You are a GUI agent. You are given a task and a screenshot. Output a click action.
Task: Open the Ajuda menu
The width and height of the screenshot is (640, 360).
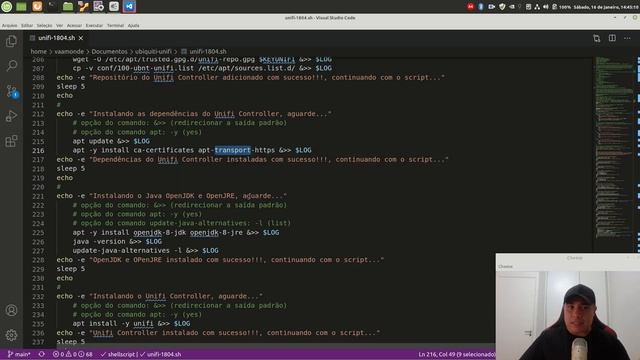click(x=133, y=25)
